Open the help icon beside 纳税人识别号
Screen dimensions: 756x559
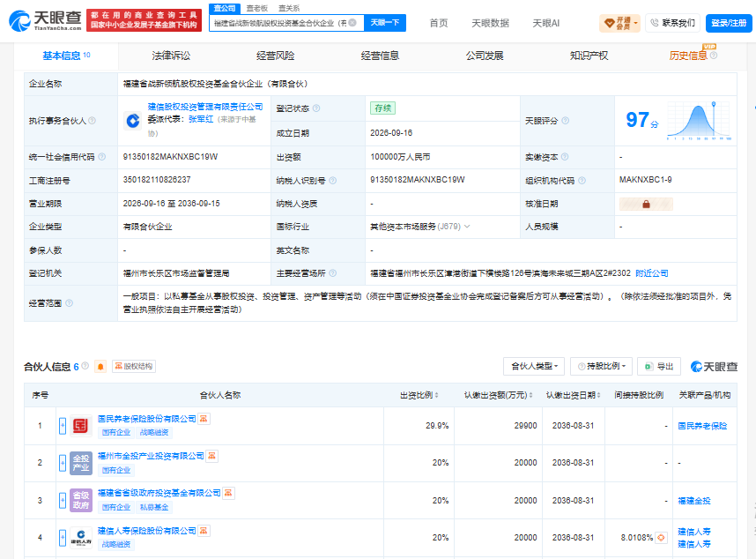click(x=333, y=181)
